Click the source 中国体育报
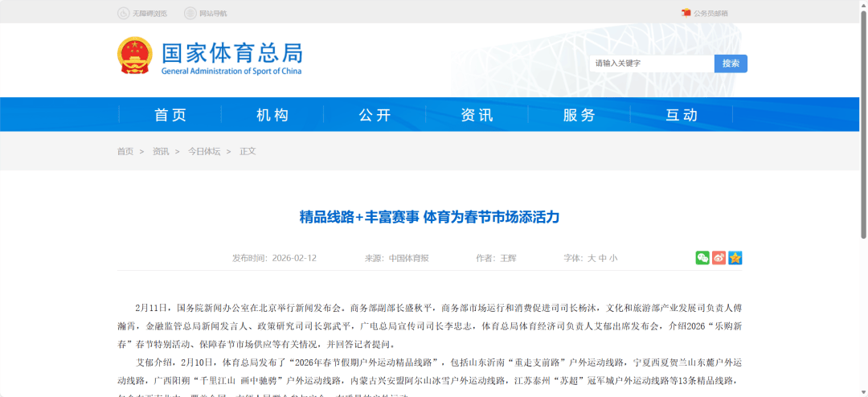The width and height of the screenshot is (868, 397). 408,258
